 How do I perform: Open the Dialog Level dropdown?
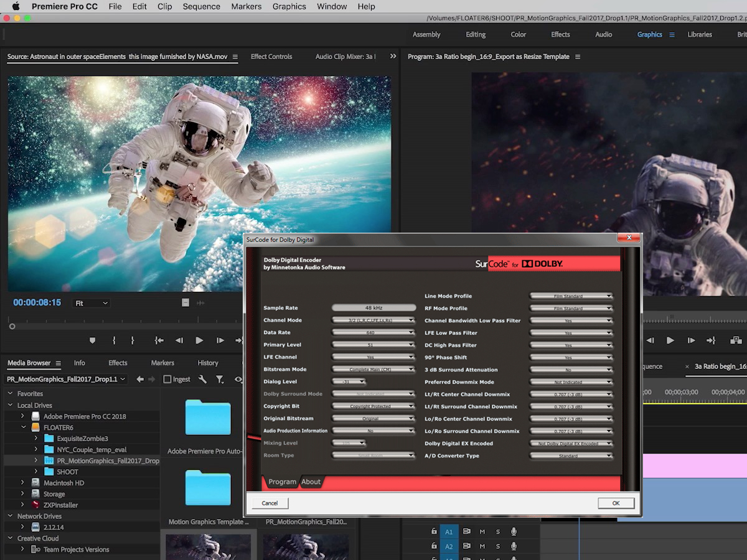click(x=349, y=381)
